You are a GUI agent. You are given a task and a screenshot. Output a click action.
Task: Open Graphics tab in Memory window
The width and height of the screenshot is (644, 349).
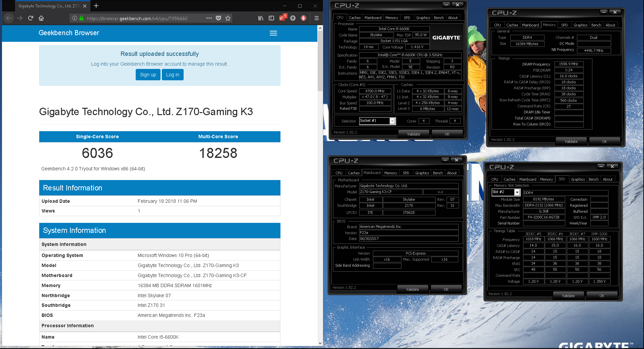580,25
